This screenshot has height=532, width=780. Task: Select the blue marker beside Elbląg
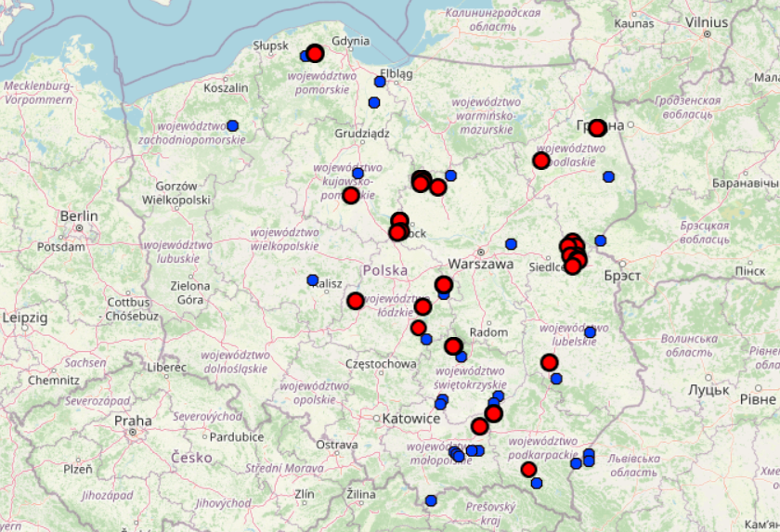point(380,82)
